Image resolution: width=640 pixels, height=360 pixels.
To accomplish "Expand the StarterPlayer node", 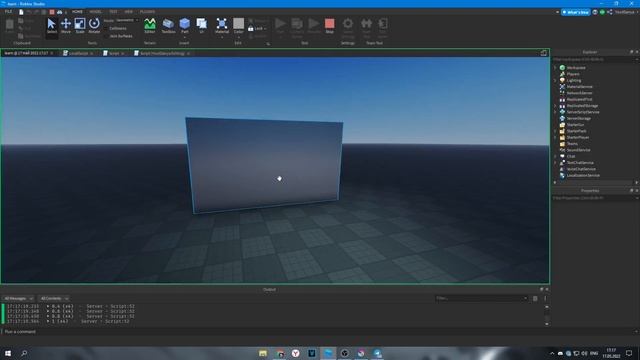I will point(555,137).
